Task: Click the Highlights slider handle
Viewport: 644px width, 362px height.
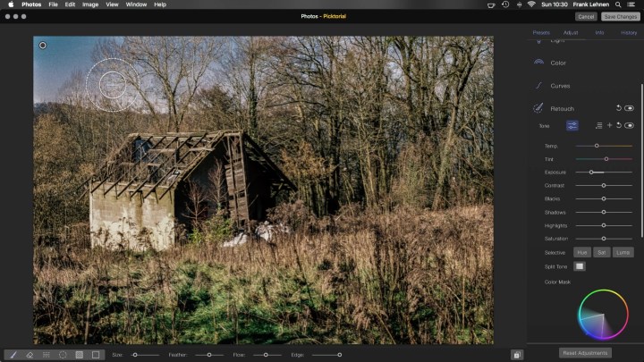Action: tap(604, 225)
